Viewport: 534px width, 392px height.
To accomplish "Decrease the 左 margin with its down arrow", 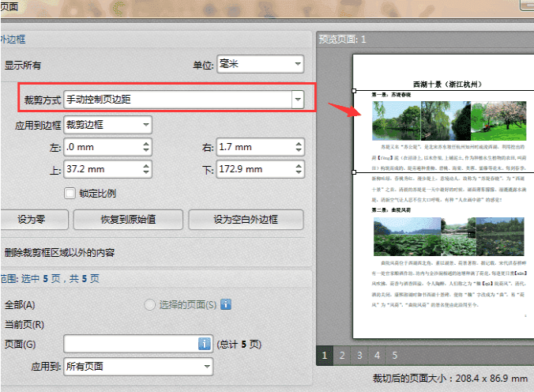I will (x=146, y=150).
